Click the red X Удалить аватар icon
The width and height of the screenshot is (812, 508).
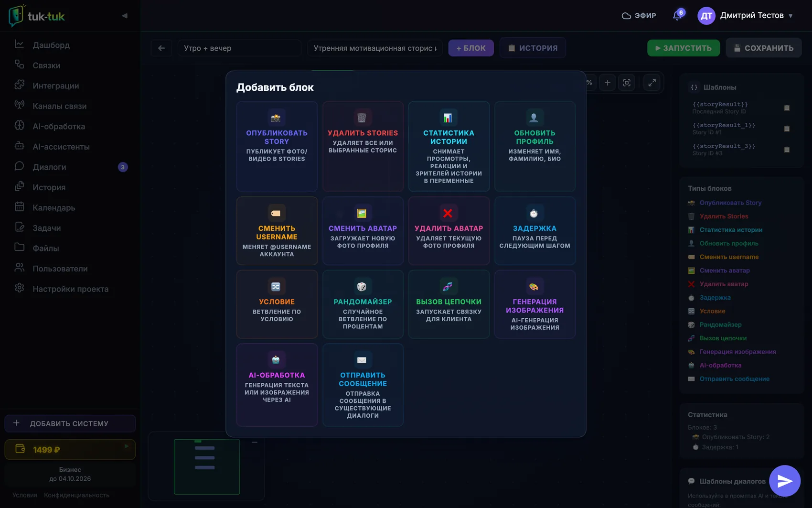(x=448, y=213)
